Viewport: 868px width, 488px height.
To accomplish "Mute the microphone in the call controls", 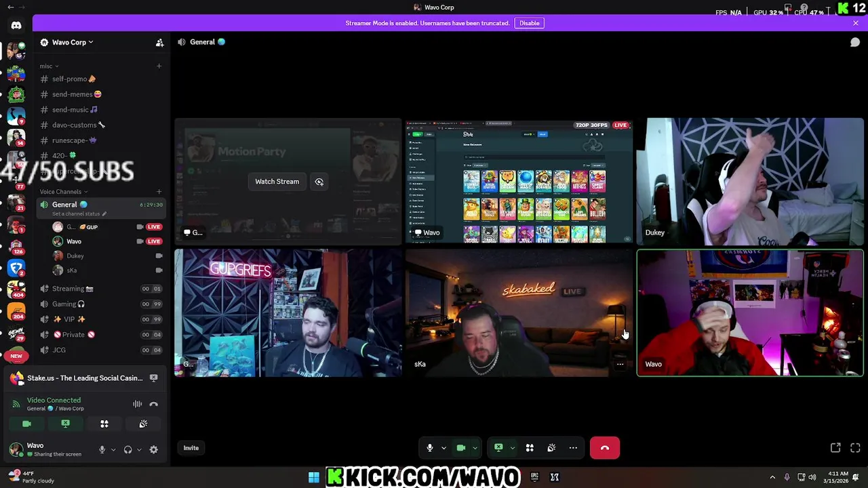I will coord(429,448).
